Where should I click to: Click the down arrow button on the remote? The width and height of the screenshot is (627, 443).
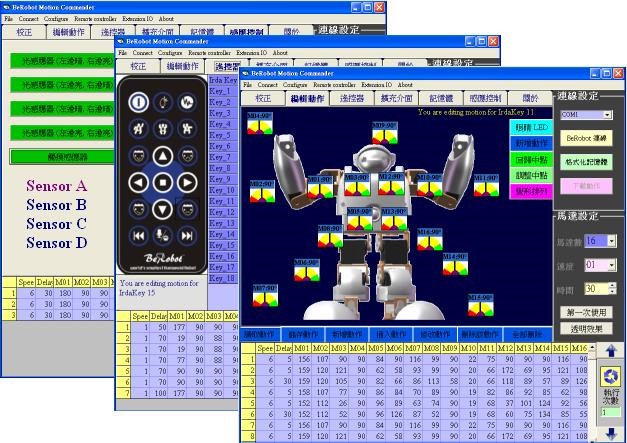[163, 209]
